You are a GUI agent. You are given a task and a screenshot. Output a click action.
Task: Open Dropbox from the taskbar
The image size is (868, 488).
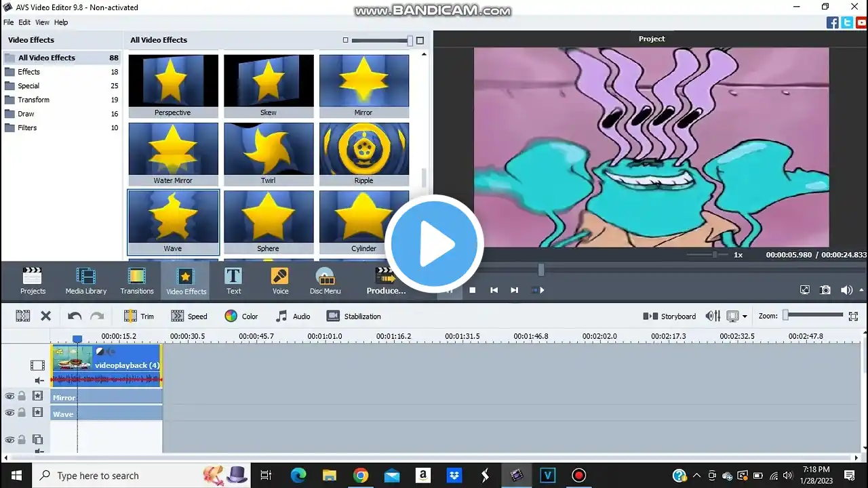[454, 475]
